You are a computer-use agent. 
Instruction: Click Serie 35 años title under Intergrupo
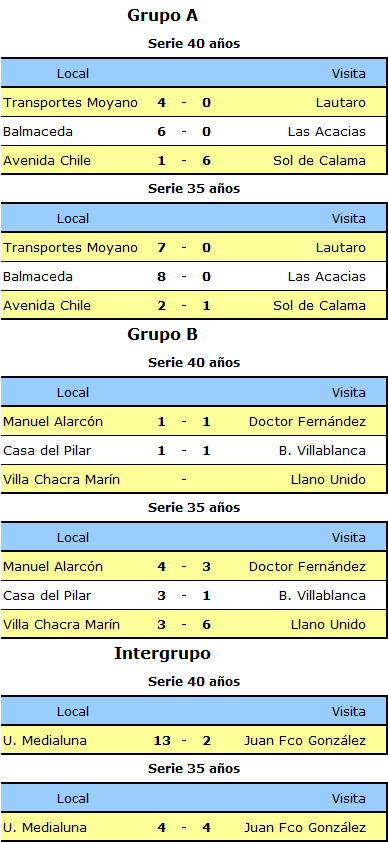(x=194, y=768)
